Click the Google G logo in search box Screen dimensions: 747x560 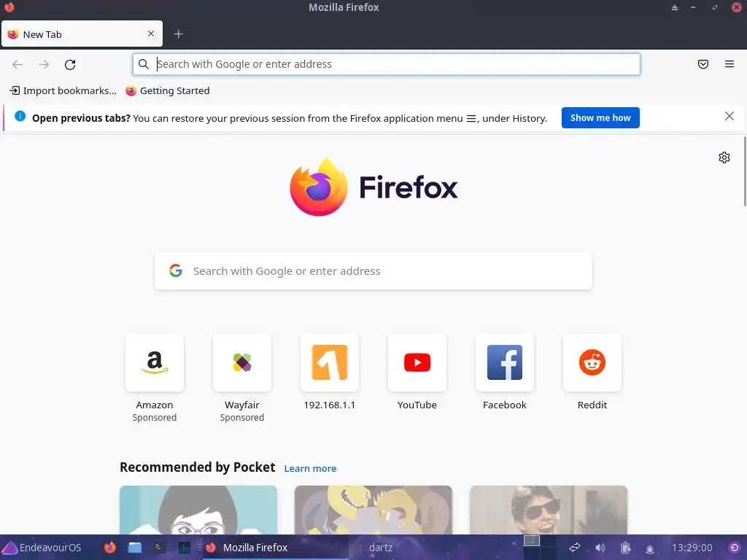(176, 271)
